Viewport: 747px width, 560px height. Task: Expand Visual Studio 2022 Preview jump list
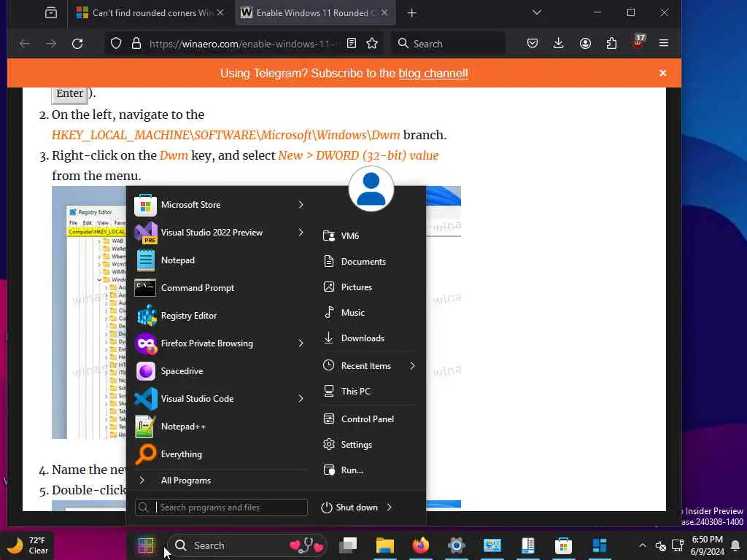[301, 233]
